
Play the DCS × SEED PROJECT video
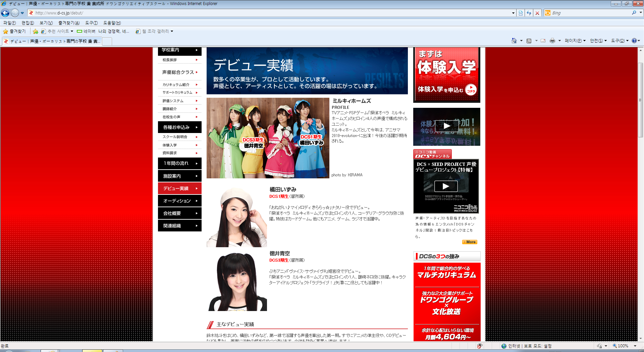point(446,186)
